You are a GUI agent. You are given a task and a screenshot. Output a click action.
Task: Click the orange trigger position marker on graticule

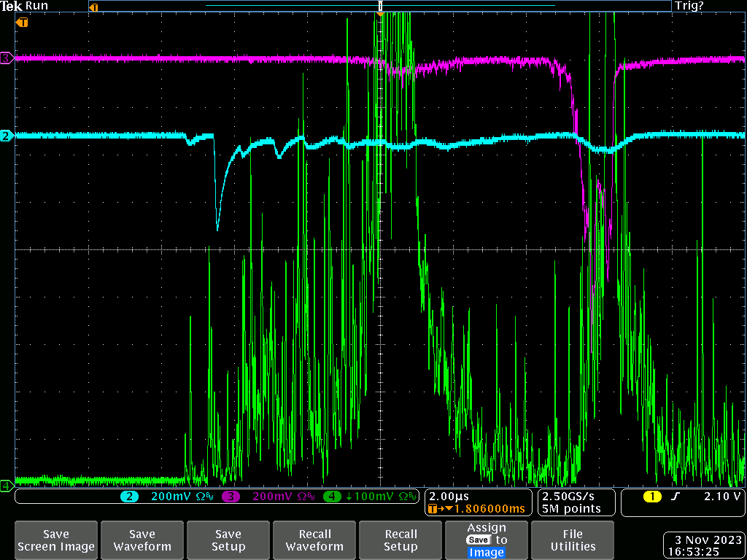point(23,23)
